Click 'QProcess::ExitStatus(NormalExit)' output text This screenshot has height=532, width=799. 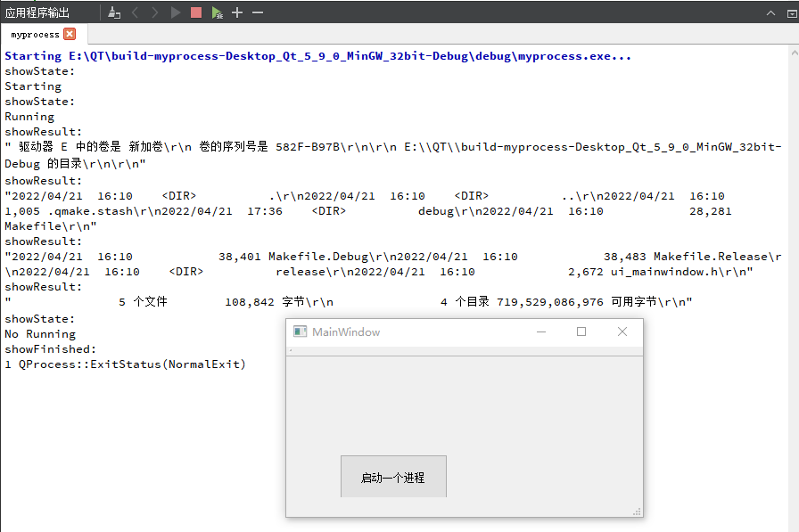pyautogui.click(x=132, y=364)
